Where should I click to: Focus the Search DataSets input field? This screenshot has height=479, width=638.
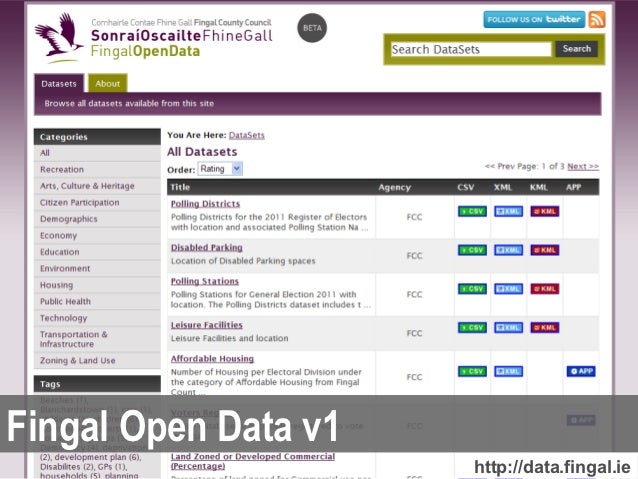pos(471,49)
